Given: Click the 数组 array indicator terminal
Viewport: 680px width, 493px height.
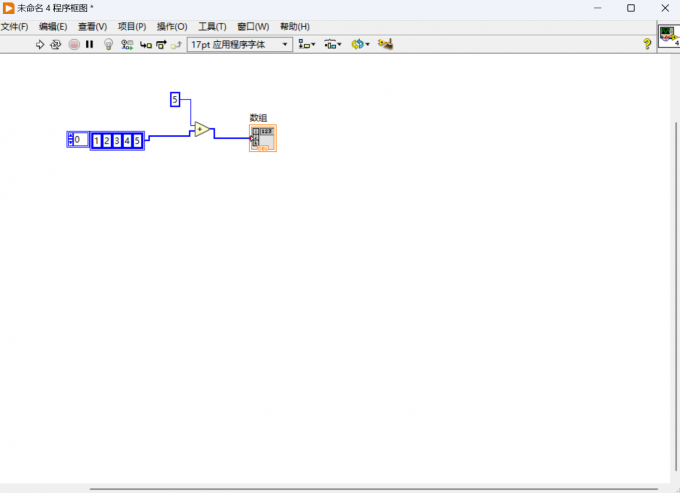Looking at the screenshot, I should click(263, 138).
